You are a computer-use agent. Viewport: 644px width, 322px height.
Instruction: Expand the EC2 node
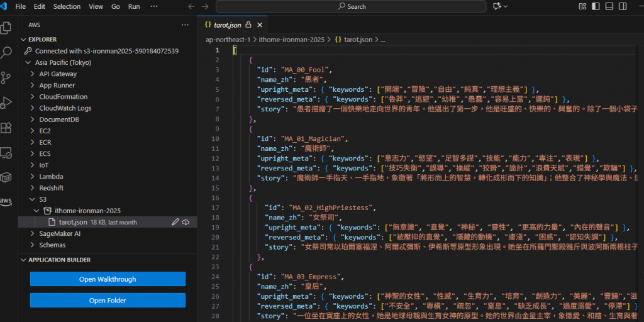pos(32,131)
